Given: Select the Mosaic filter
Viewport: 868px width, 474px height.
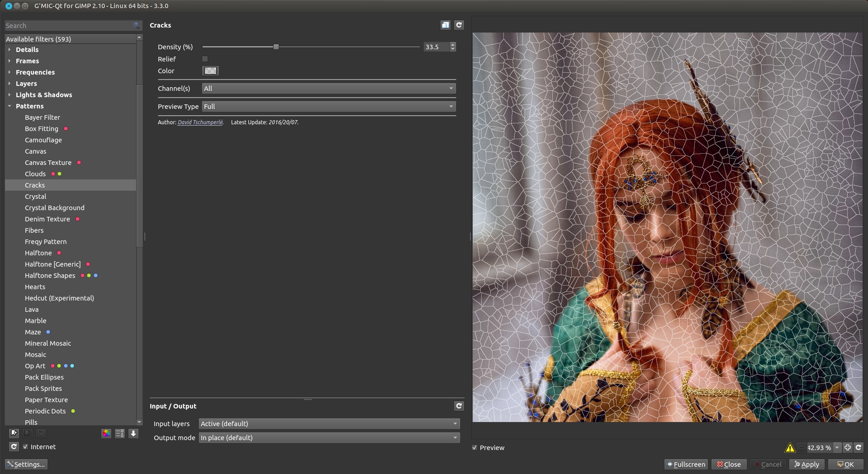Looking at the screenshot, I should point(36,355).
